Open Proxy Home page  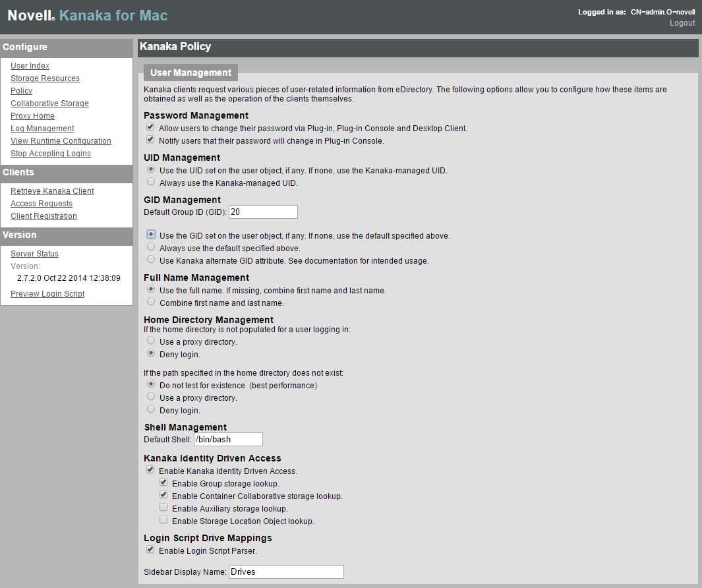(33, 116)
